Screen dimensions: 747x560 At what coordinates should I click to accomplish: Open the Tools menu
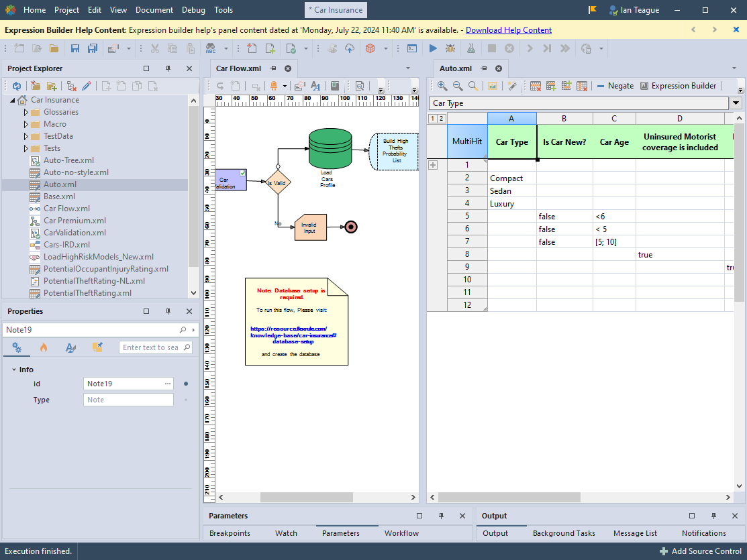pyautogui.click(x=223, y=9)
